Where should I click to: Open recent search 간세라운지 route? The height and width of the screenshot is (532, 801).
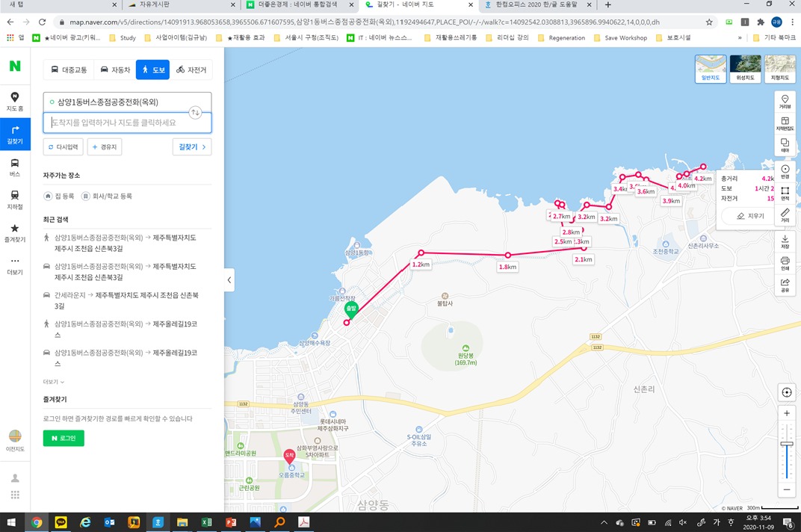[x=126, y=300]
